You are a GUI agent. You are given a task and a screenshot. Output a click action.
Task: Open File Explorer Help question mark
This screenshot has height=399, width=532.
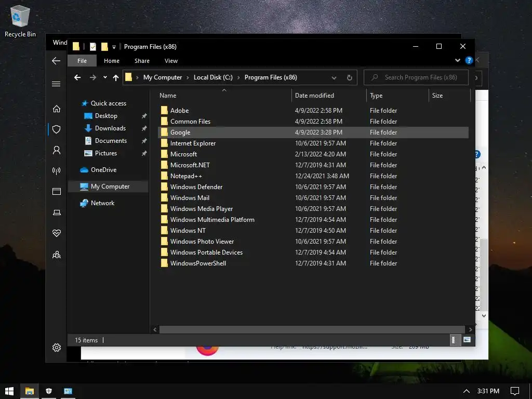coord(469,60)
